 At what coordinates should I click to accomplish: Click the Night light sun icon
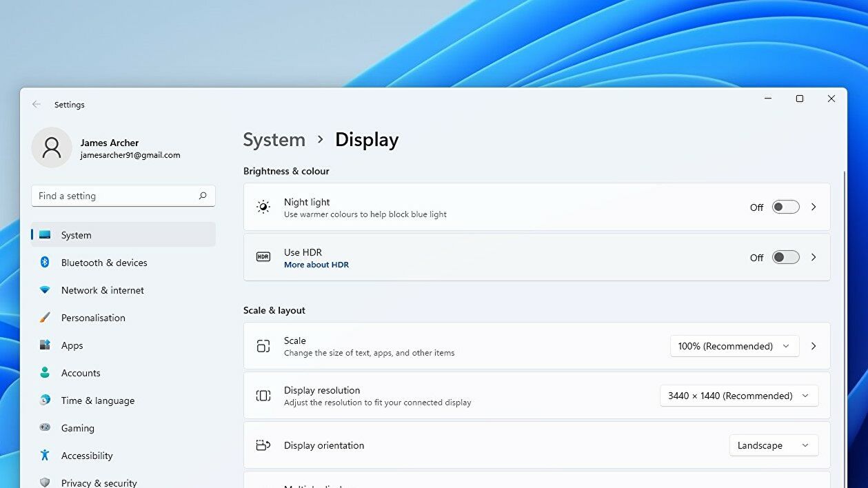click(x=263, y=206)
